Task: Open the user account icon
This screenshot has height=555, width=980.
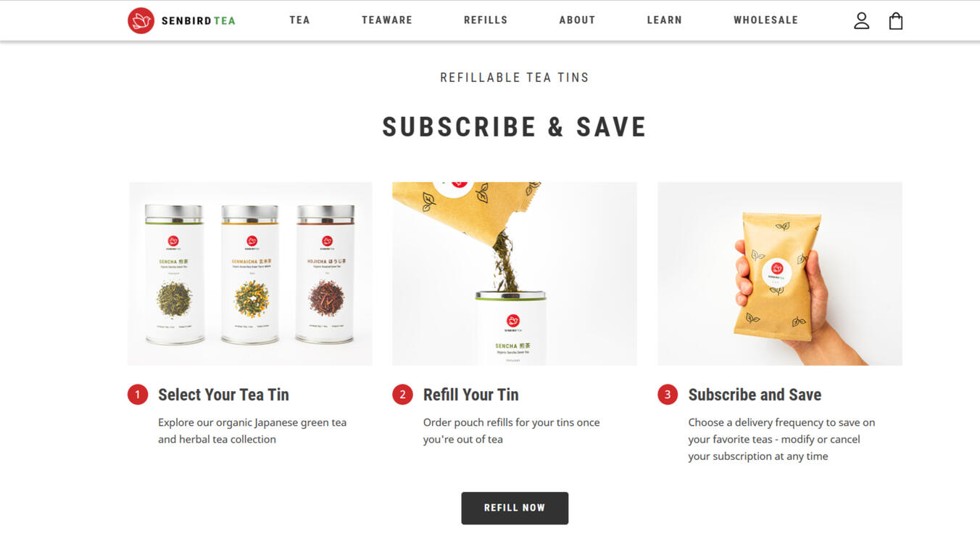Action: point(861,20)
